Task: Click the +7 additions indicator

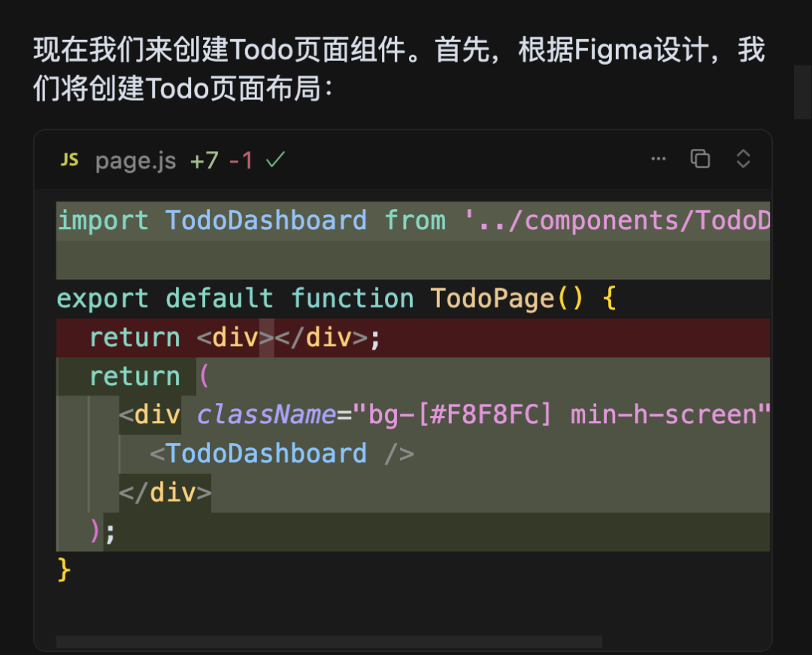Action: click(204, 159)
